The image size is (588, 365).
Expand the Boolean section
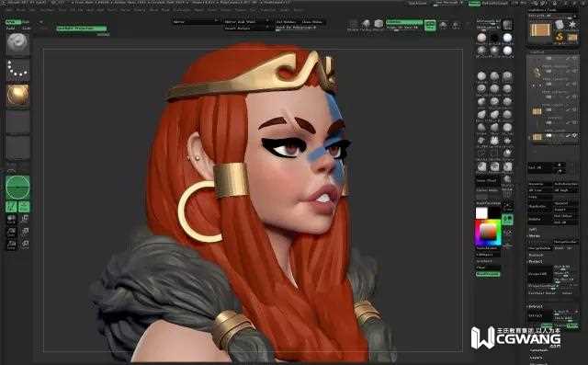click(537, 255)
